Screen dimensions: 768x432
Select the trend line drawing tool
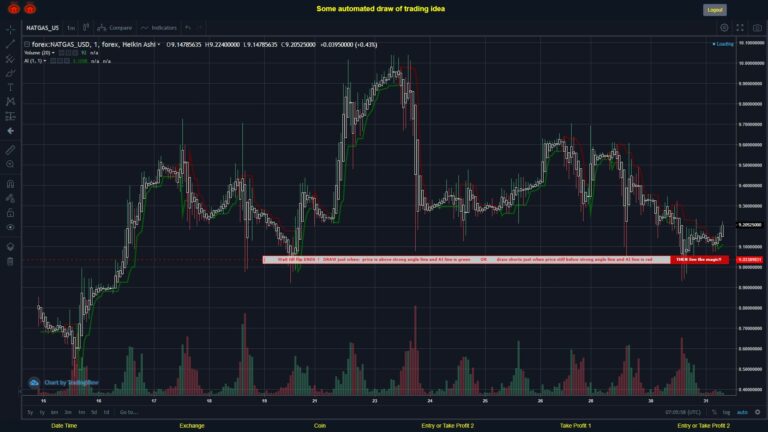point(10,44)
